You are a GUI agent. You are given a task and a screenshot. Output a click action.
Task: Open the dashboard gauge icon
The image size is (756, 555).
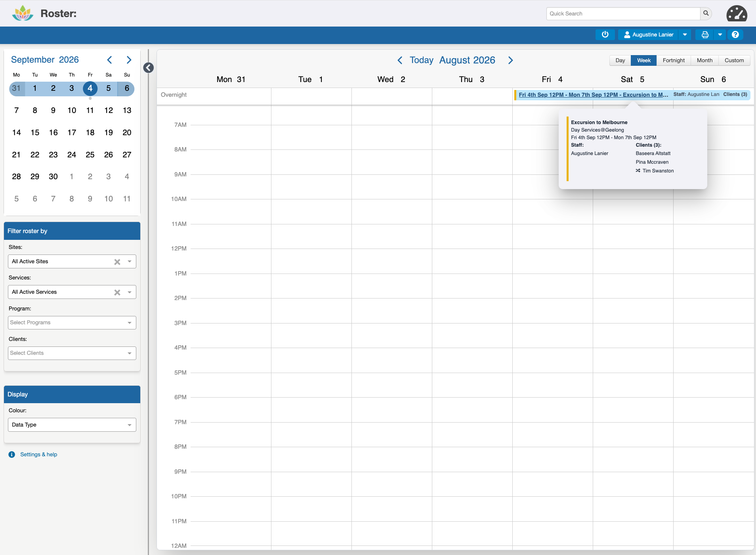(x=737, y=13)
